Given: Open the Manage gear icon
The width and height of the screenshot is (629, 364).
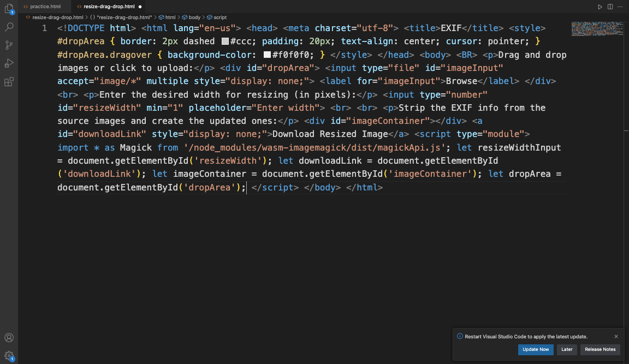Looking at the screenshot, I should tap(9, 355).
